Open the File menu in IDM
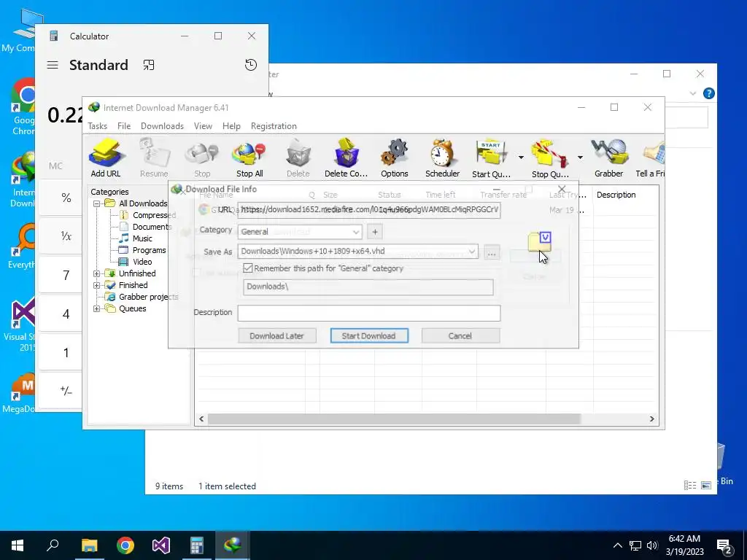Screen dimensions: 747x560 click(x=124, y=126)
